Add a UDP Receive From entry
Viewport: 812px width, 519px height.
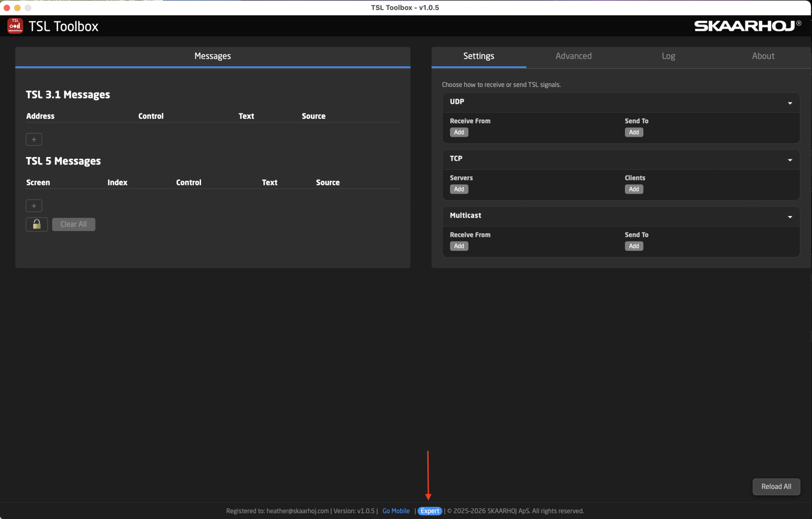[x=459, y=132]
